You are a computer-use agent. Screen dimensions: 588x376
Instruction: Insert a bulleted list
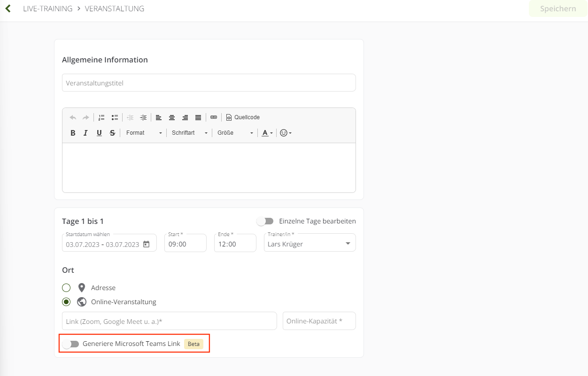coord(115,117)
